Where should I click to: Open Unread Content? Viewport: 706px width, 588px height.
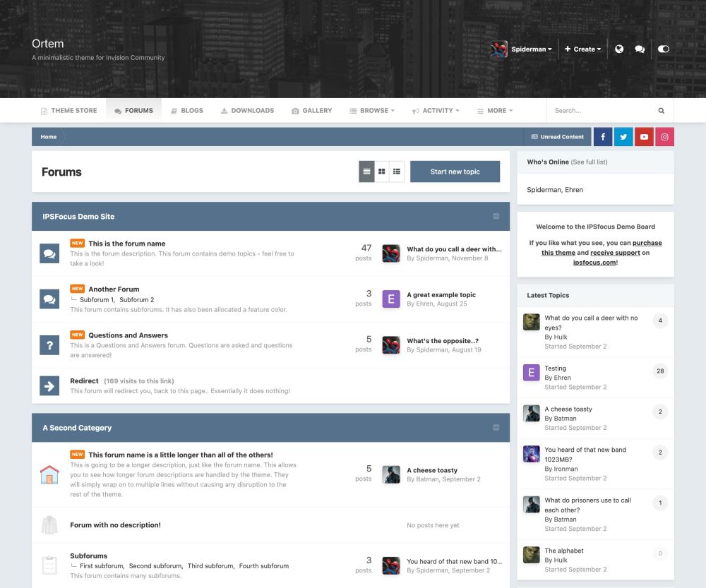558,137
